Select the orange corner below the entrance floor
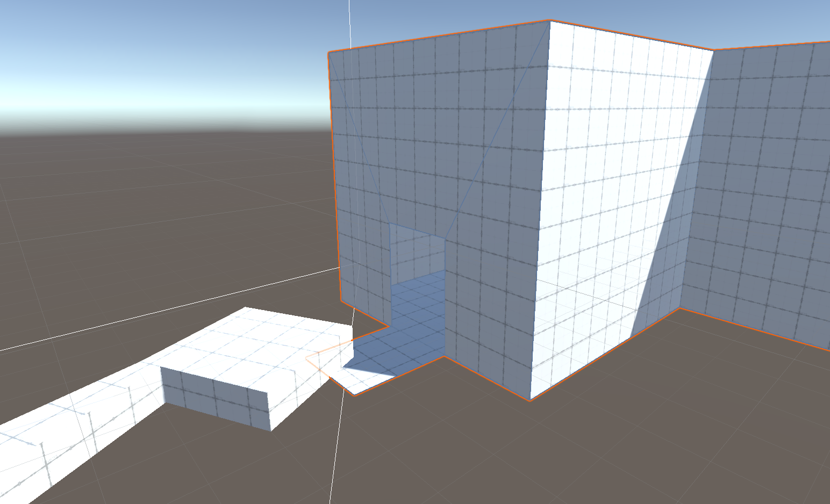The height and width of the screenshot is (504, 830). pyautogui.click(x=355, y=395)
